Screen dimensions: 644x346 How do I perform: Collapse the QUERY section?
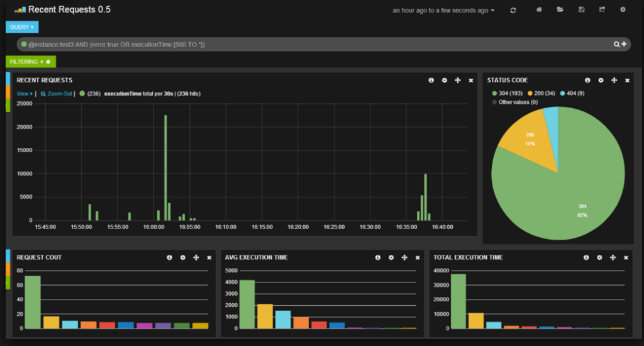[x=22, y=27]
